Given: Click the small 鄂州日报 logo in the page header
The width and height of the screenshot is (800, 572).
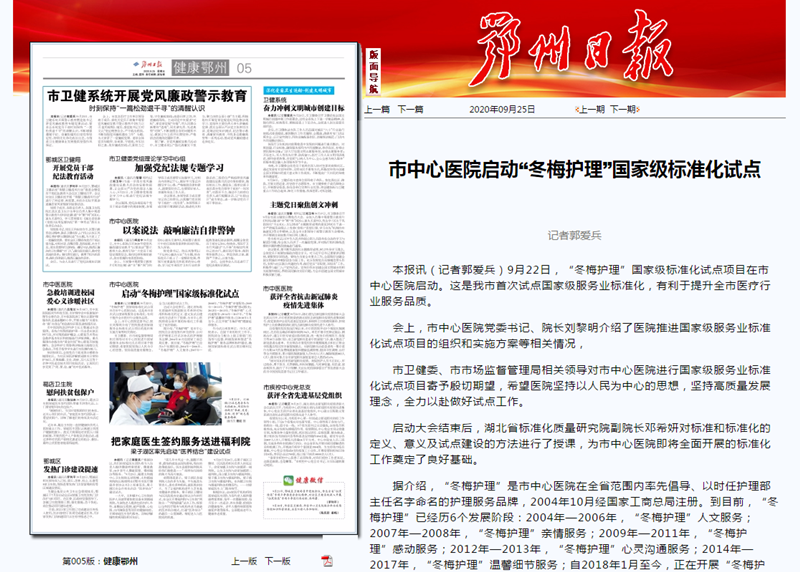Looking at the screenshot, I should [x=148, y=65].
